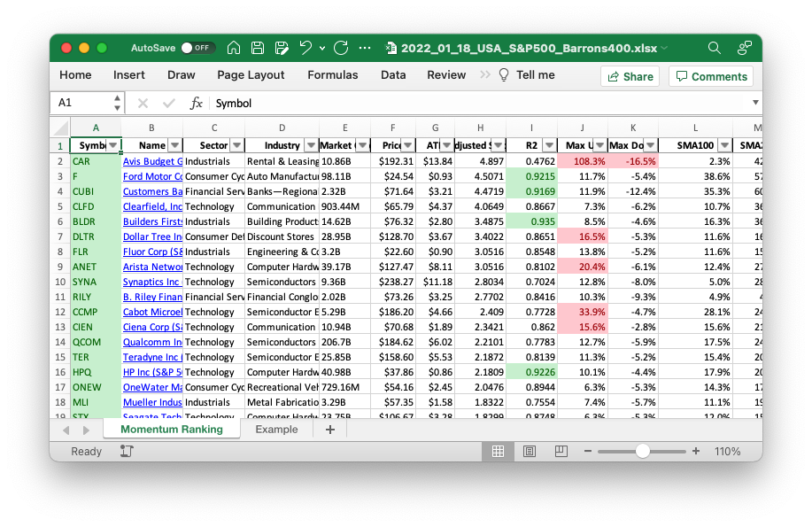Viewport: 812px width, 527px height.
Task: Click the fx insert function icon
Action: click(x=196, y=103)
